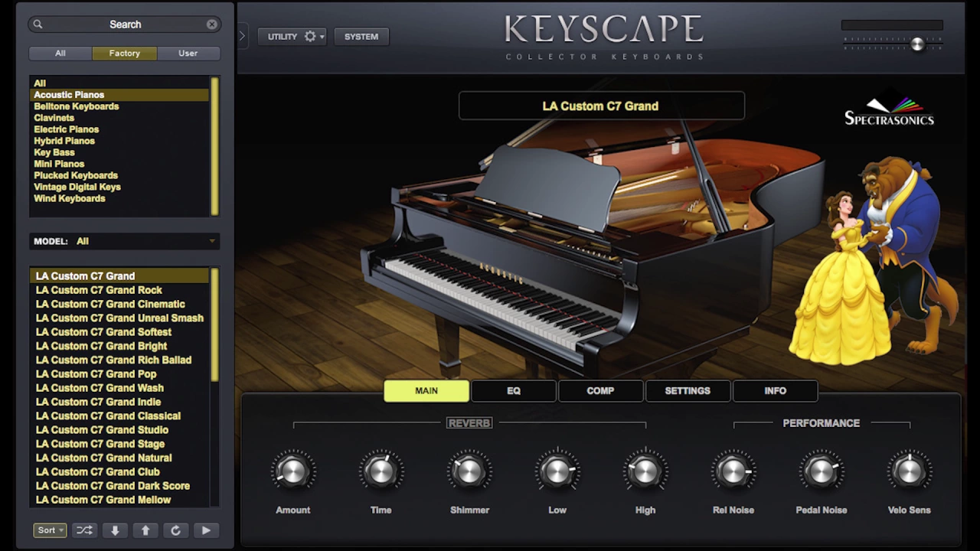Click the Velo Sens knob
980x551 pixels.
coord(910,471)
